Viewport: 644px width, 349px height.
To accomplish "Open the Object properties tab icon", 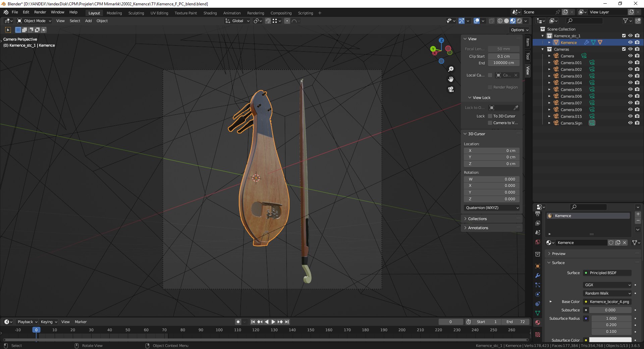I will [538, 266].
